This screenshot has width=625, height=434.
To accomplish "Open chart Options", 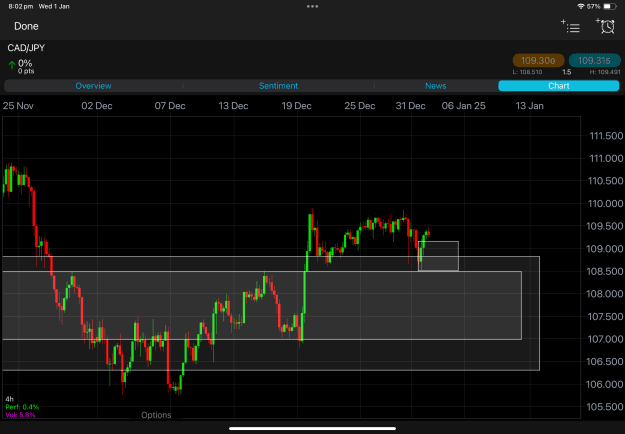I will (x=156, y=415).
